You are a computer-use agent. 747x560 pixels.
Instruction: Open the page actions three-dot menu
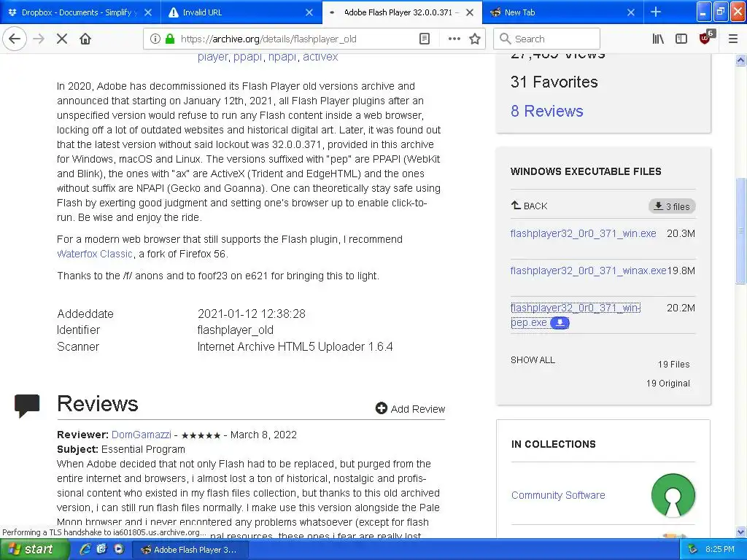pos(454,39)
